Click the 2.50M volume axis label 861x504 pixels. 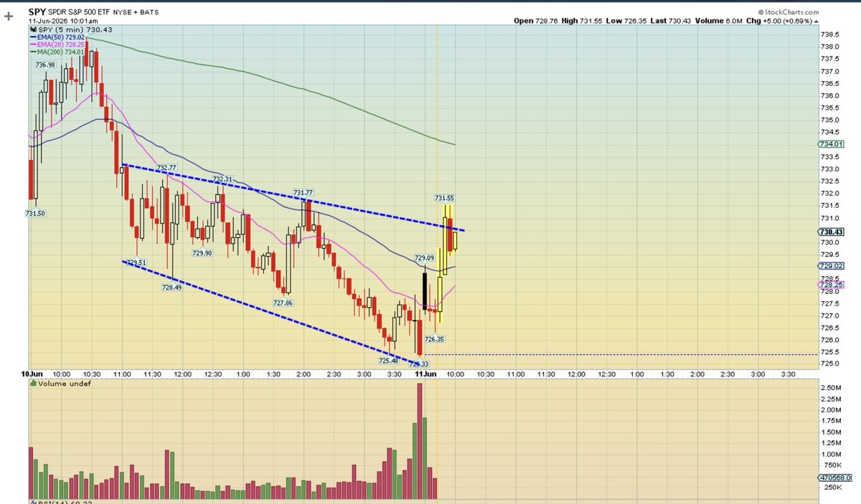coord(832,388)
